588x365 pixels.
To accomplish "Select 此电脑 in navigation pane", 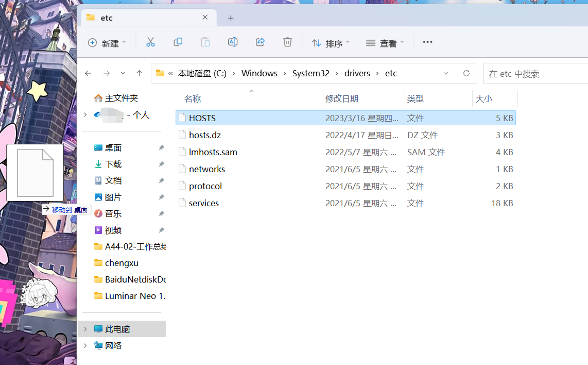I will tap(122, 329).
